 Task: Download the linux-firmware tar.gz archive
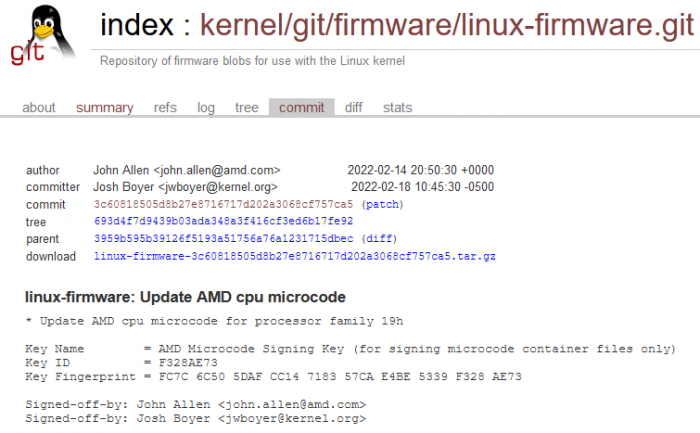[295, 256]
